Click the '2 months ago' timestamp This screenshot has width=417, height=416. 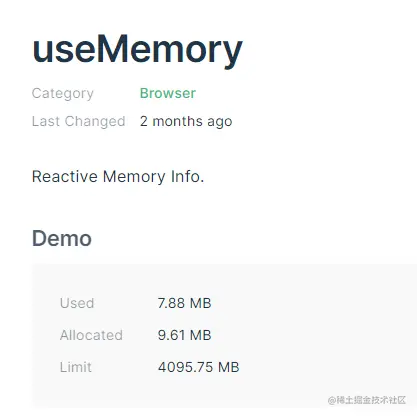point(186,121)
